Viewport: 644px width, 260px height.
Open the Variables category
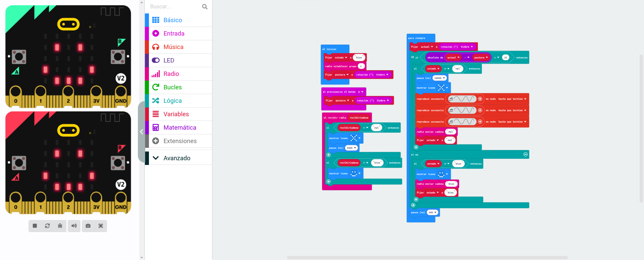(x=178, y=114)
